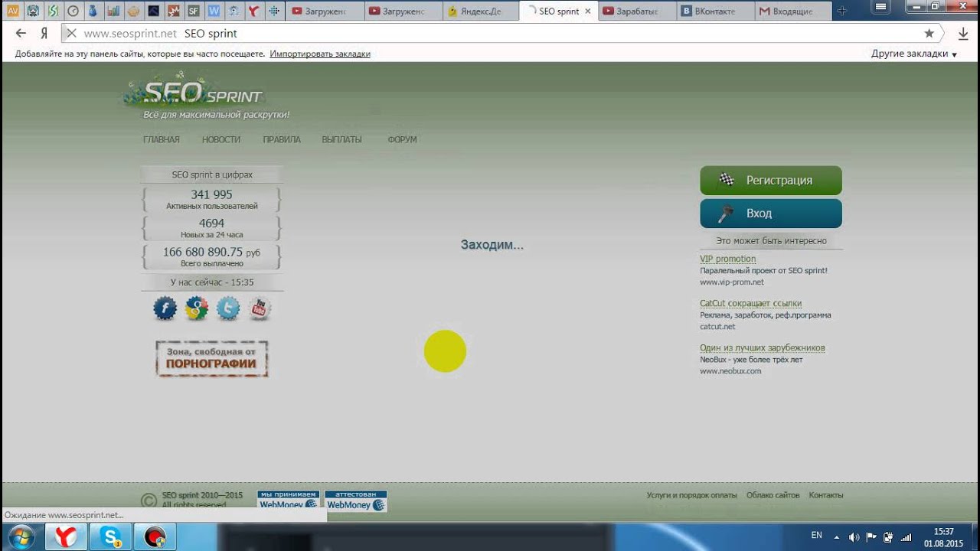Go to ВЫПЛАТЫ menu item
Screen dimensions: 980x551
(341, 140)
